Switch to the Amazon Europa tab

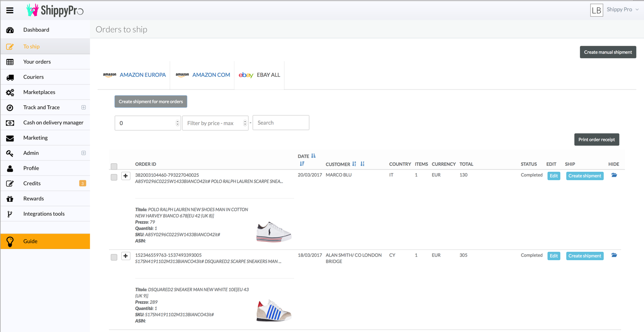134,75
